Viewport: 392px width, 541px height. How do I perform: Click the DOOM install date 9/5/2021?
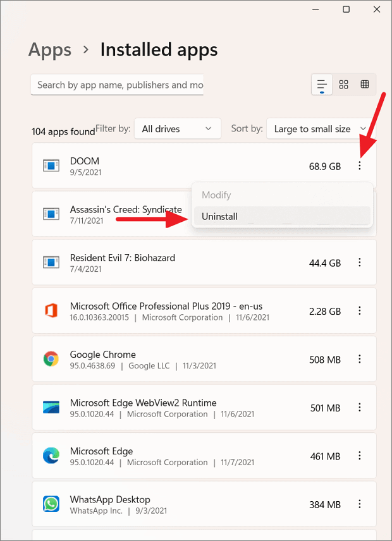(85, 173)
